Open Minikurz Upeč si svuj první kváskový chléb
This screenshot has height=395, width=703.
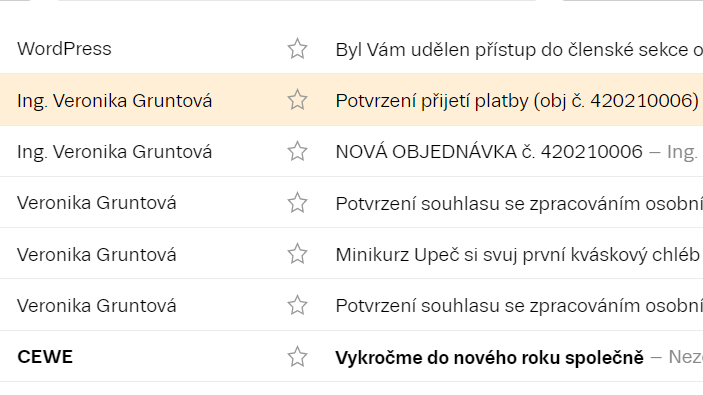pyautogui.click(x=517, y=255)
